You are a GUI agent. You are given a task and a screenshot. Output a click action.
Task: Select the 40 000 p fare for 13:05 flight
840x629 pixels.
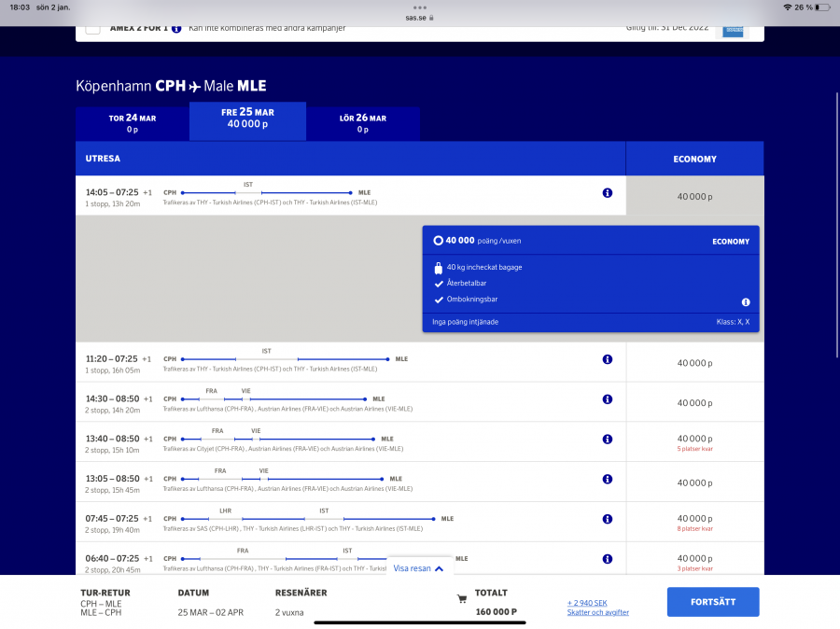click(x=694, y=482)
